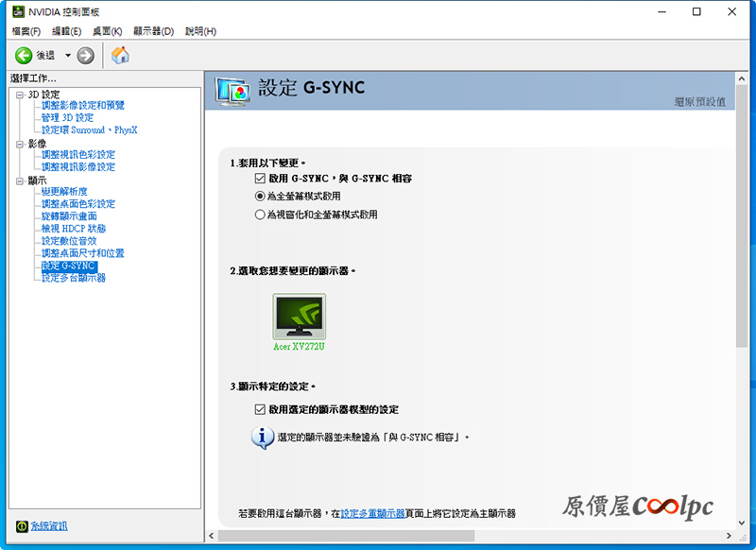Screen dimensions: 756x550
Task: Open the 系統資訊 link
Action: click(49, 526)
